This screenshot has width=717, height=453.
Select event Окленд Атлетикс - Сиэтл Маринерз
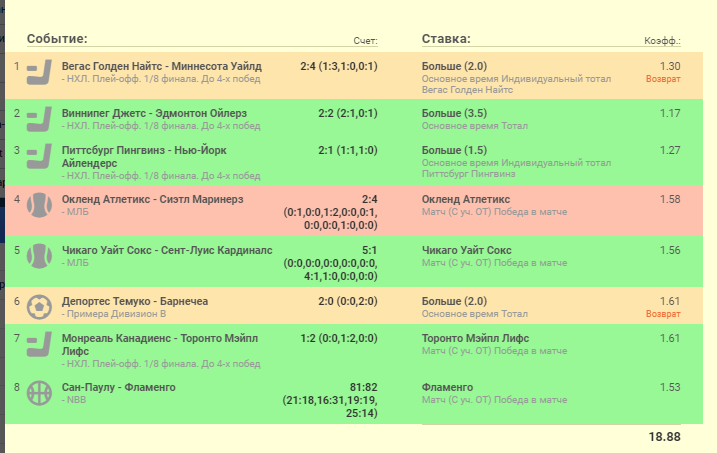(x=152, y=199)
